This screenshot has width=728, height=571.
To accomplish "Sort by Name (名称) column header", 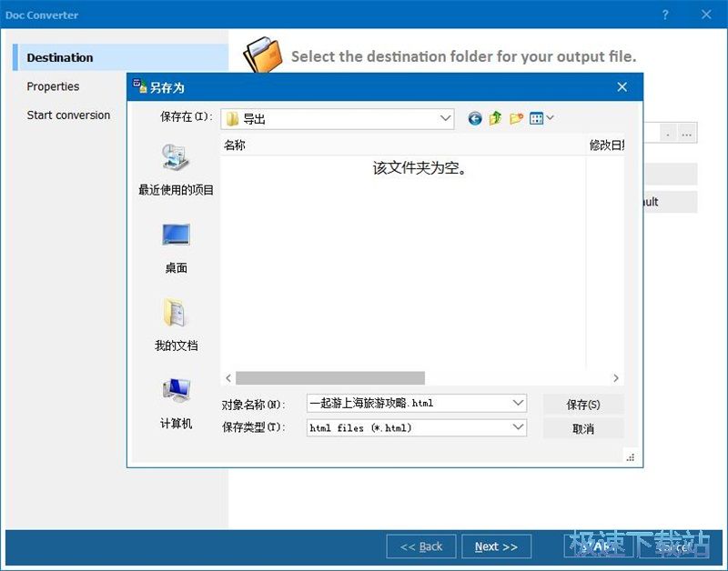I will pos(403,145).
